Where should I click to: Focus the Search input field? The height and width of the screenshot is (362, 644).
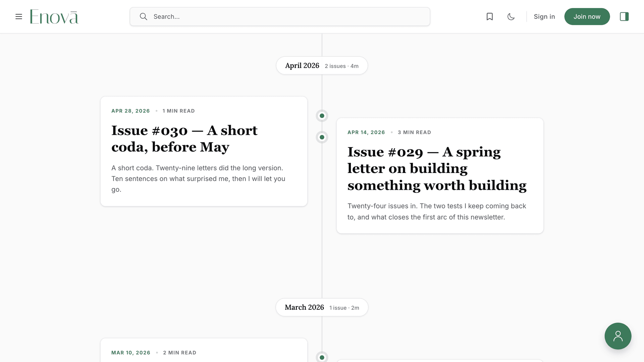[x=280, y=16]
